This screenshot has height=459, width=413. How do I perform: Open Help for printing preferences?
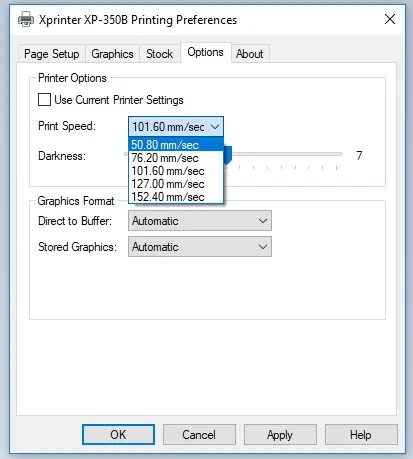361,434
